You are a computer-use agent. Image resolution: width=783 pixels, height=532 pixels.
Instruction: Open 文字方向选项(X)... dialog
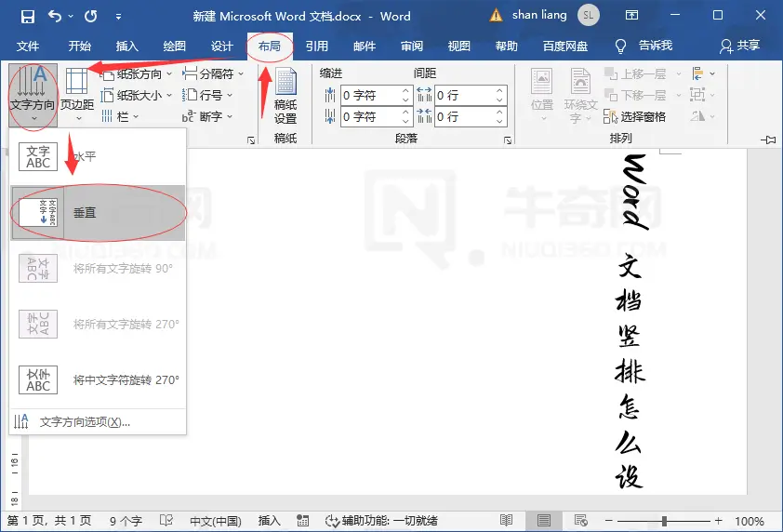point(98,422)
